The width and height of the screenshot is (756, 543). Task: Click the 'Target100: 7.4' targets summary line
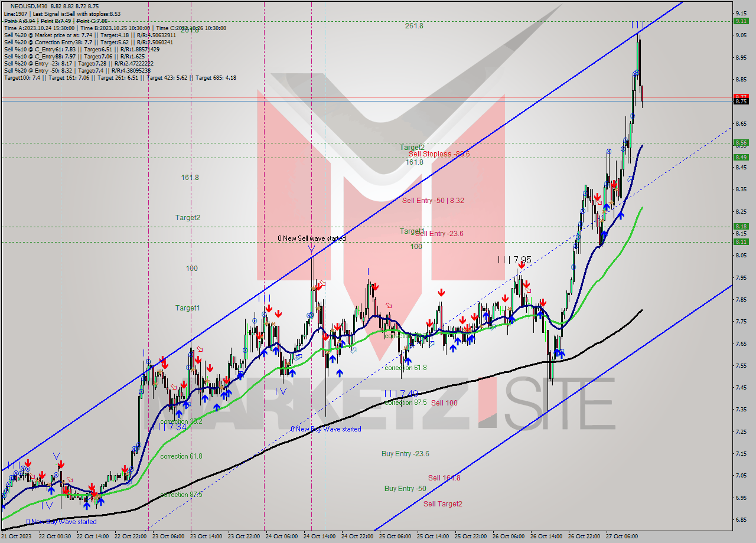120,77
